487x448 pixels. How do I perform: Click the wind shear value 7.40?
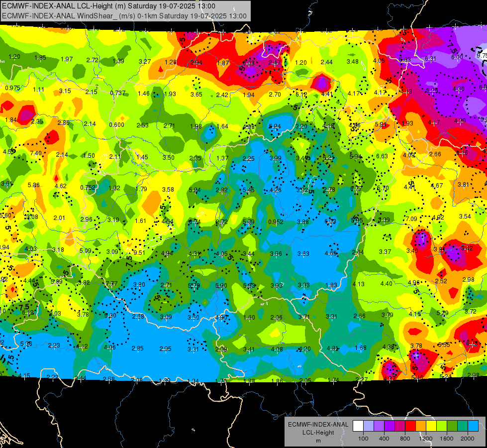click(36, 153)
